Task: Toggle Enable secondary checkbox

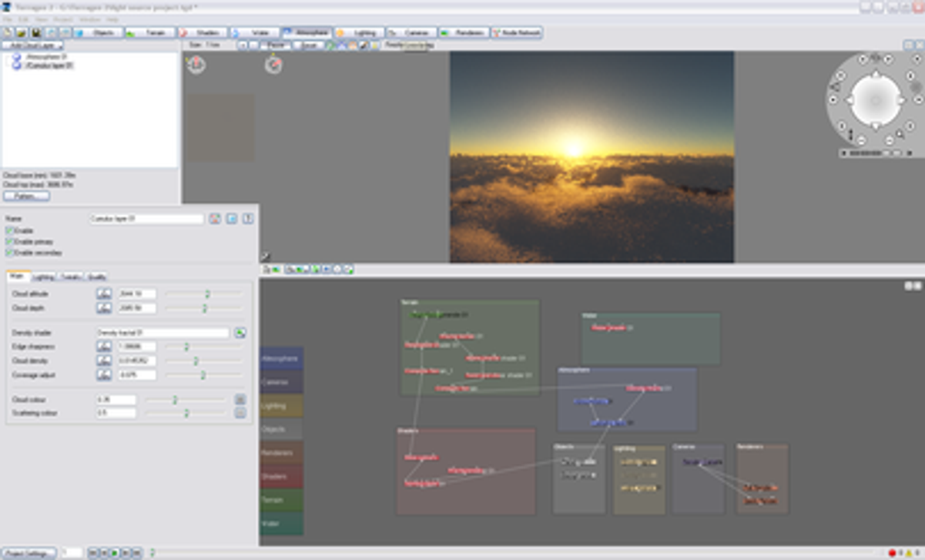Action: click(x=9, y=253)
